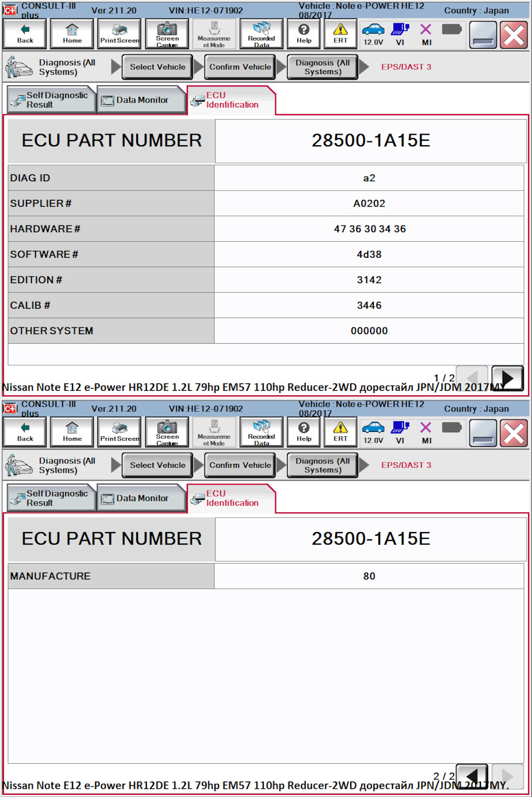Click ECU part number 28500-1A15E in top screenshot
The width and height of the screenshot is (532, 797).
(371, 141)
